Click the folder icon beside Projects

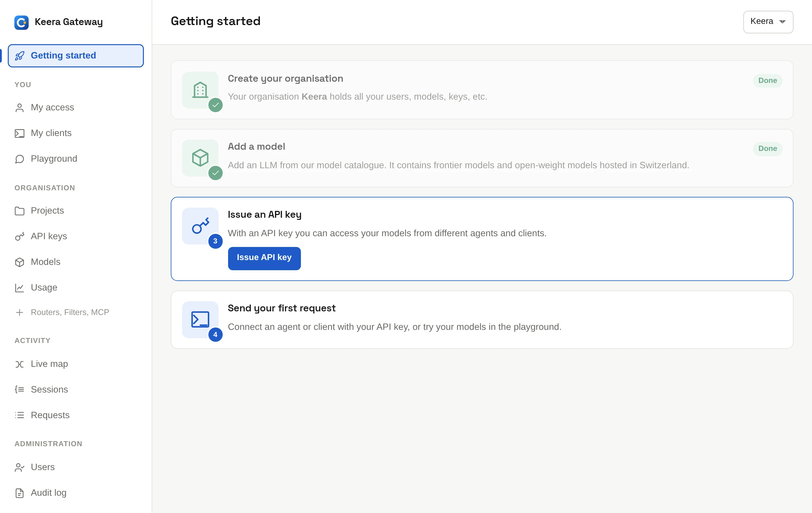(20, 211)
